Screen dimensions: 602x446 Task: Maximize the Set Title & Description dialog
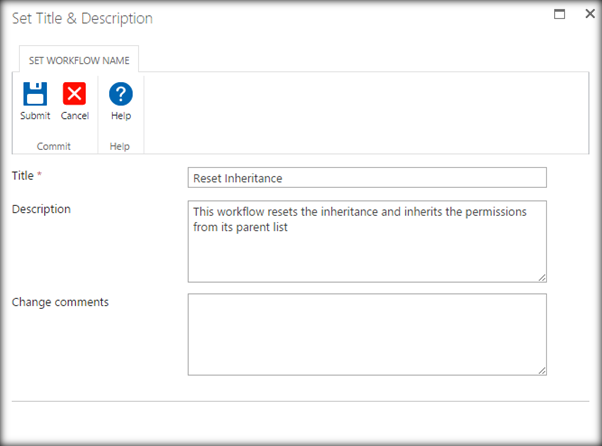click(560, 15)
